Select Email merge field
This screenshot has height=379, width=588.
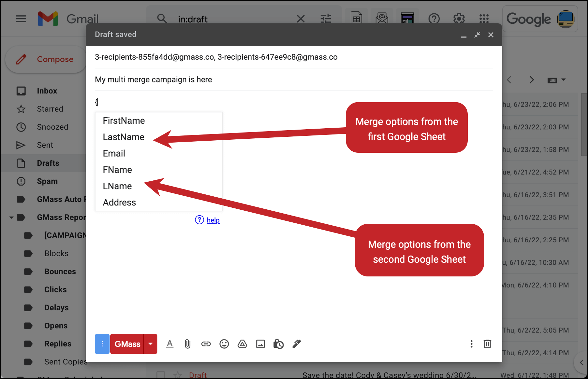tap(158, 153)
